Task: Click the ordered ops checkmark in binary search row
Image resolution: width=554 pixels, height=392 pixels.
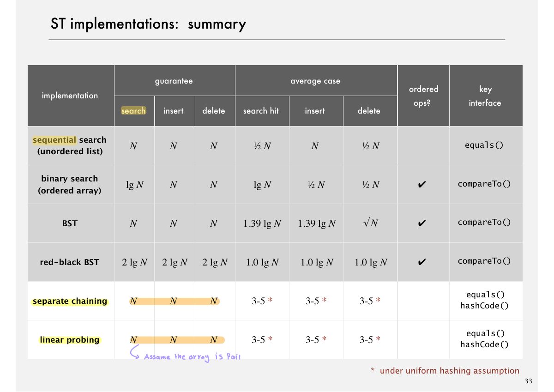Action: pyautogui.click(x=422, y=185)
